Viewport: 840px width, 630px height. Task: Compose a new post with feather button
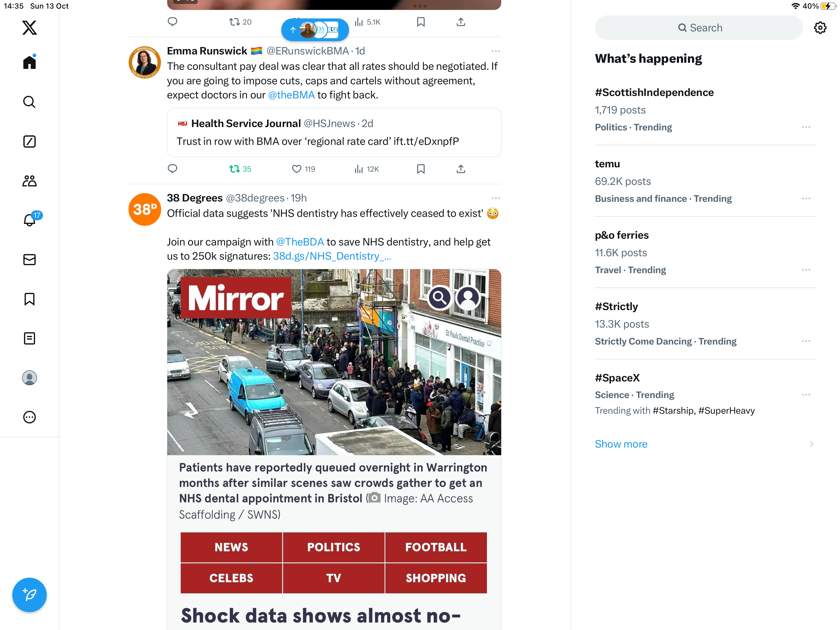[29, 595]
